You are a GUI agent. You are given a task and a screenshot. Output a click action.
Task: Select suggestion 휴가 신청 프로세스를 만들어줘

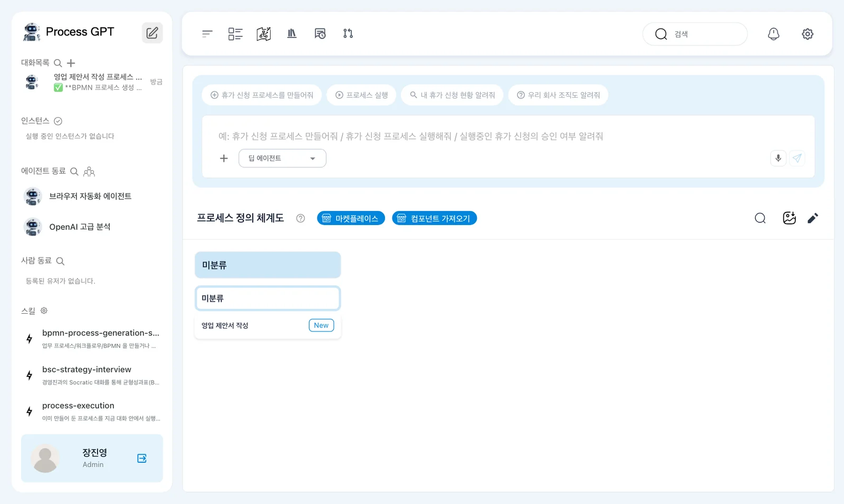point(262,95)
